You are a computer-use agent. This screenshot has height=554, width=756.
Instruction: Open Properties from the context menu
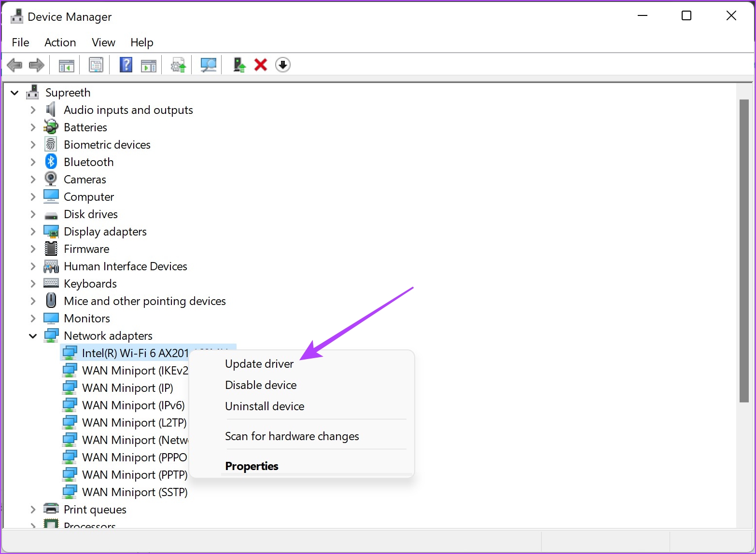pos(252,466)
